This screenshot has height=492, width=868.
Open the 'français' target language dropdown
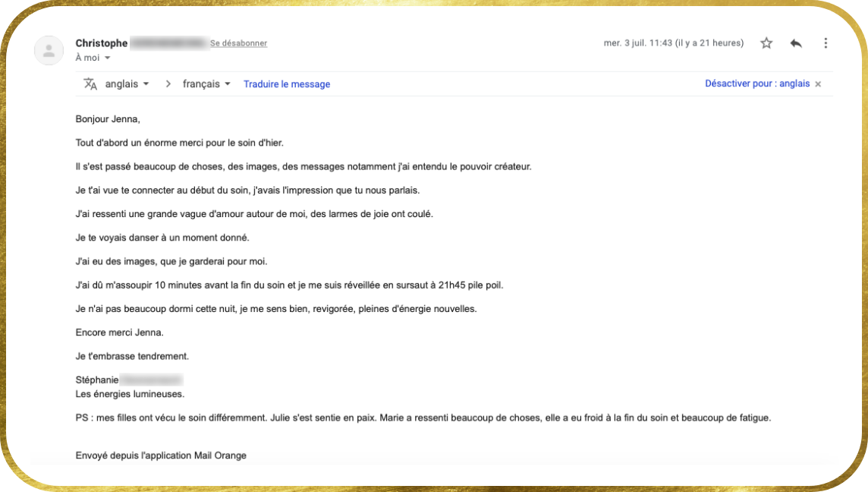point(206,84)
